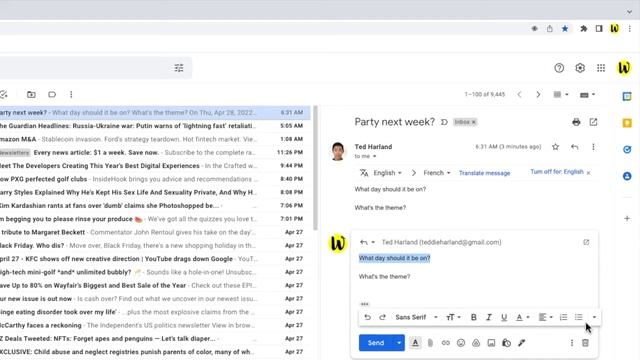Open Google Calendar side panel
640x360 pixels.
(x=627, y=96)
